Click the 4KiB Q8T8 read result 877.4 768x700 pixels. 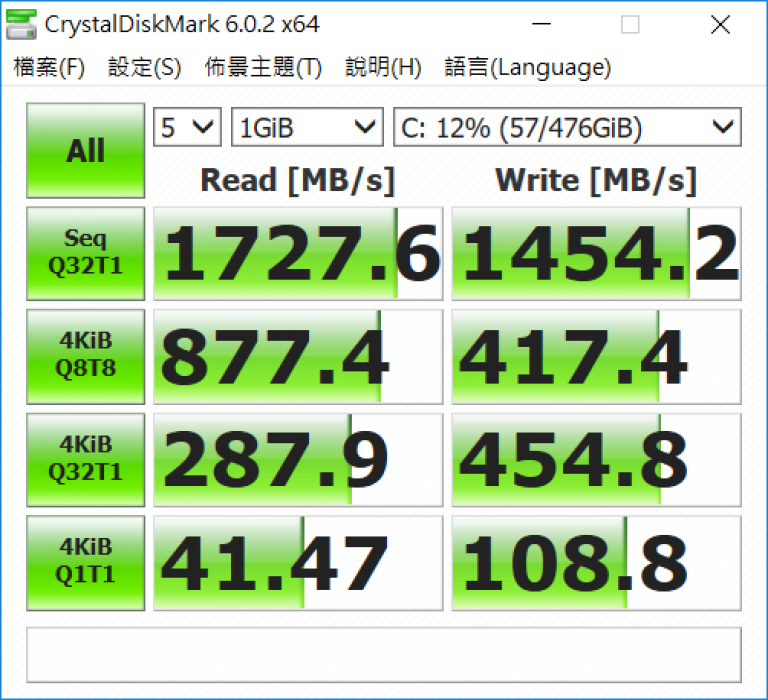click(298, 357)
